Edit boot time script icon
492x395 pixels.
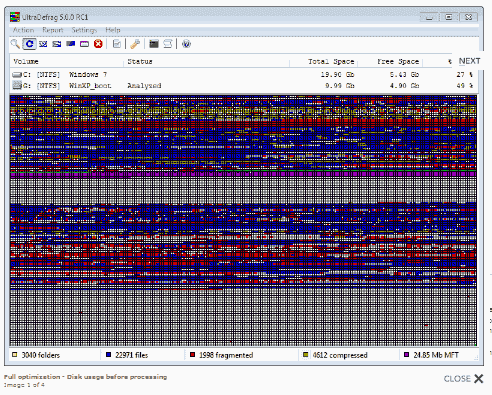tap(168, 44)
